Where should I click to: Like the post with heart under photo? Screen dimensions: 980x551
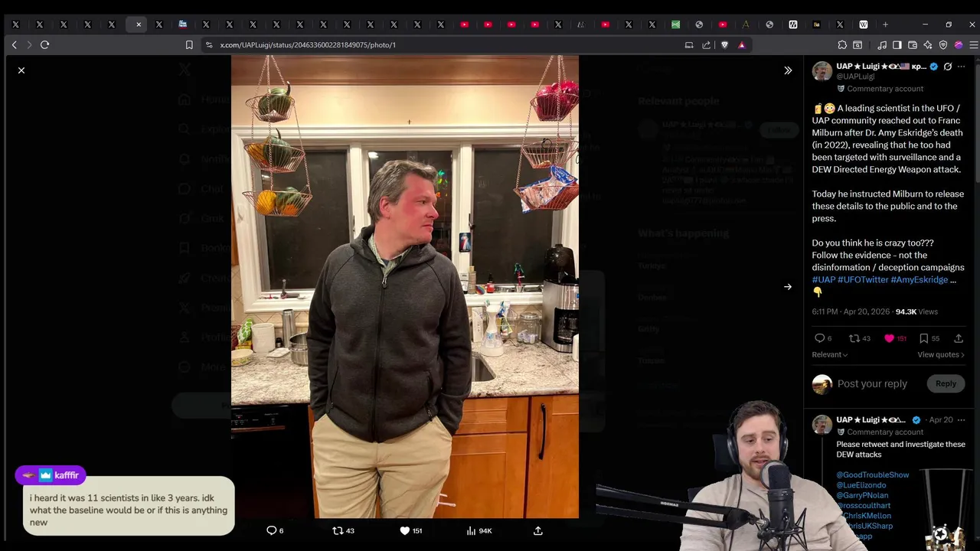click(405, 530)
